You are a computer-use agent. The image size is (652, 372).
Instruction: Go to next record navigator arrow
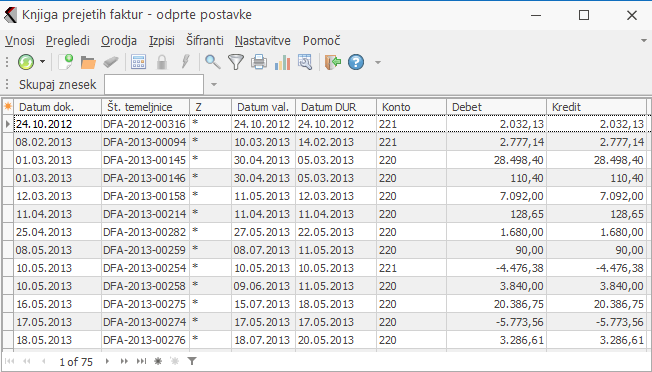[x=107, y=361]
